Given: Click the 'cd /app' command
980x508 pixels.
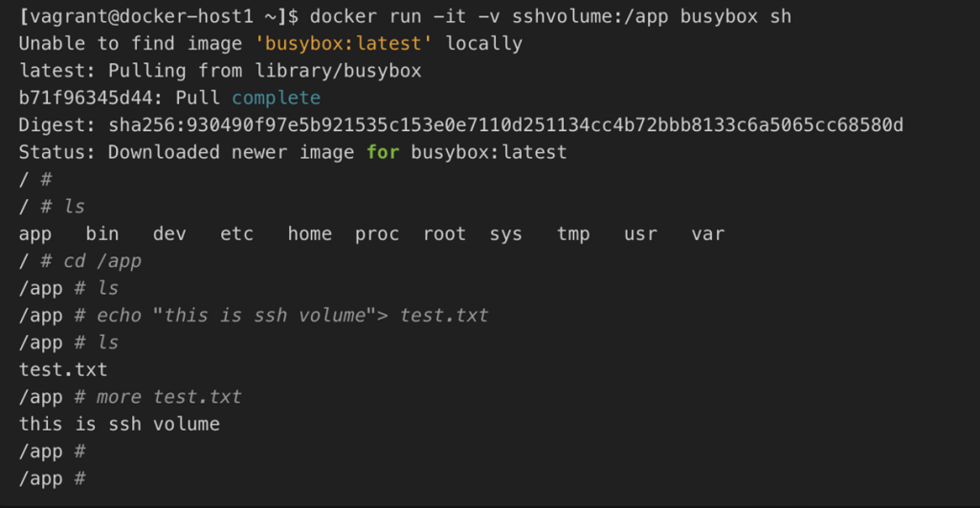Looking at the screenshot, I should [102, 261].
